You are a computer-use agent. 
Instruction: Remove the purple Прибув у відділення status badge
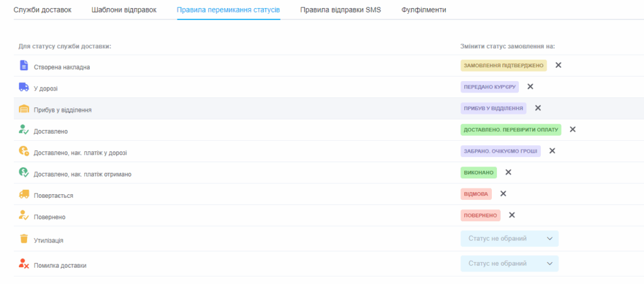click(x=538, y=108)
